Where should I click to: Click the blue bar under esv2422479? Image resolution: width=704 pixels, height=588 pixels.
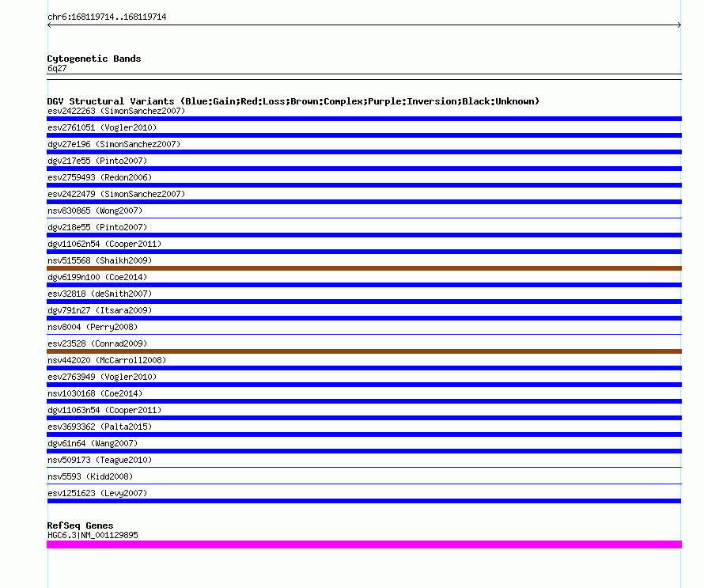tap(364, 202)
